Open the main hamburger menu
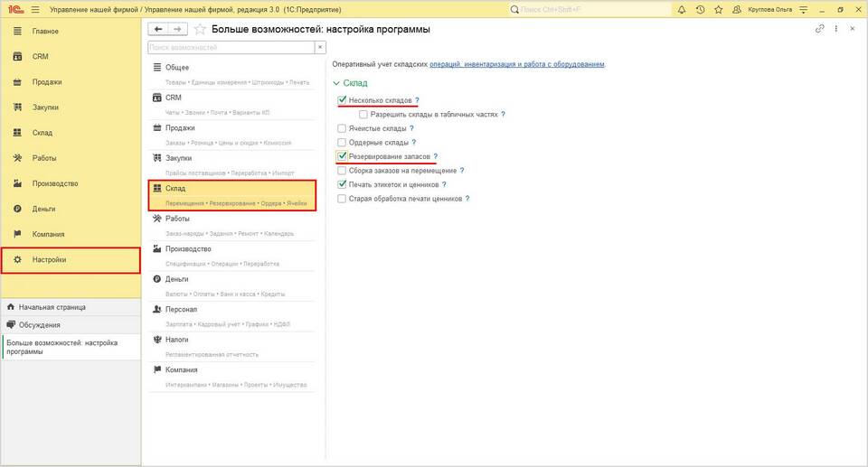 (x=35, y=9)
